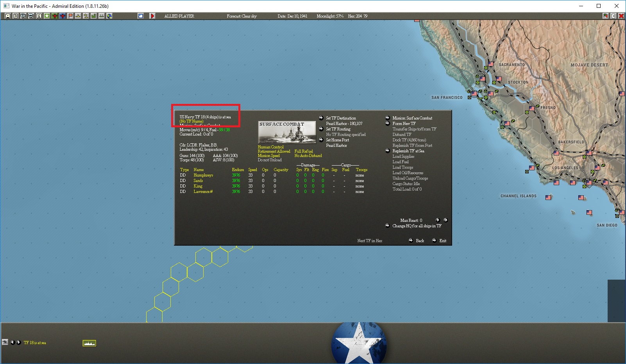Click Form New TF
Image resolution: width=626 pixels, height=364 pixels.
coord(404,123)
